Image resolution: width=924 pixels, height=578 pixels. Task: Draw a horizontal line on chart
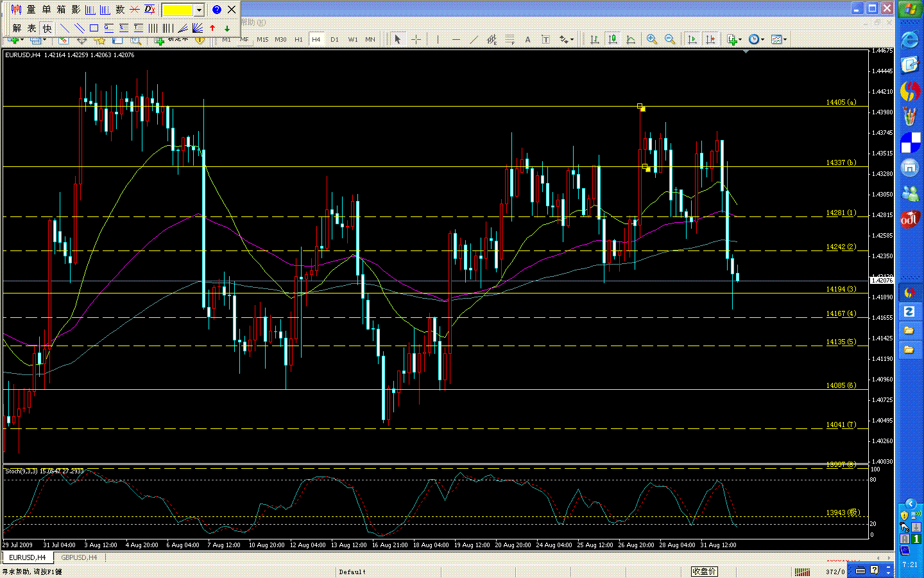pyautogui.click(x=456, y=39)
